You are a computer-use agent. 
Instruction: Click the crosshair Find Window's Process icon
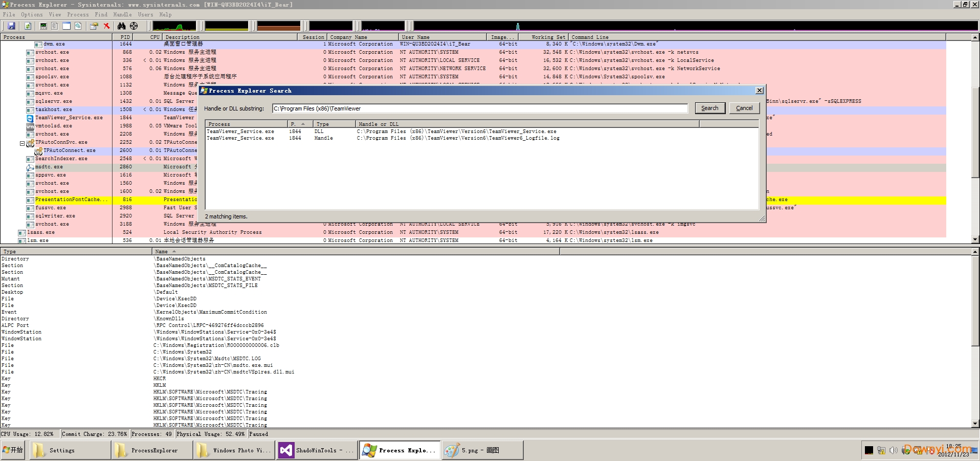point(133,26)
